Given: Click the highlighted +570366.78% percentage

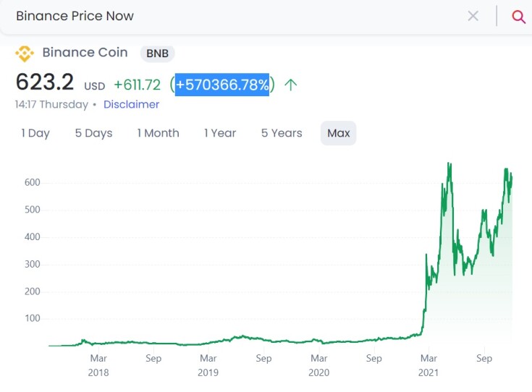Looking at the screenshot, I should click(x=222, y=85).
